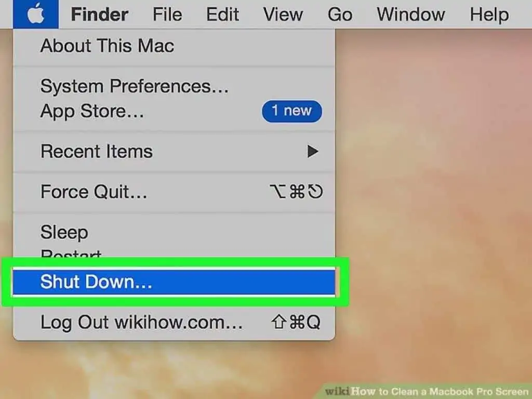
Task: Click the '1 new' App Store badge
Action: pyautogui.click(x=292, y=111)
